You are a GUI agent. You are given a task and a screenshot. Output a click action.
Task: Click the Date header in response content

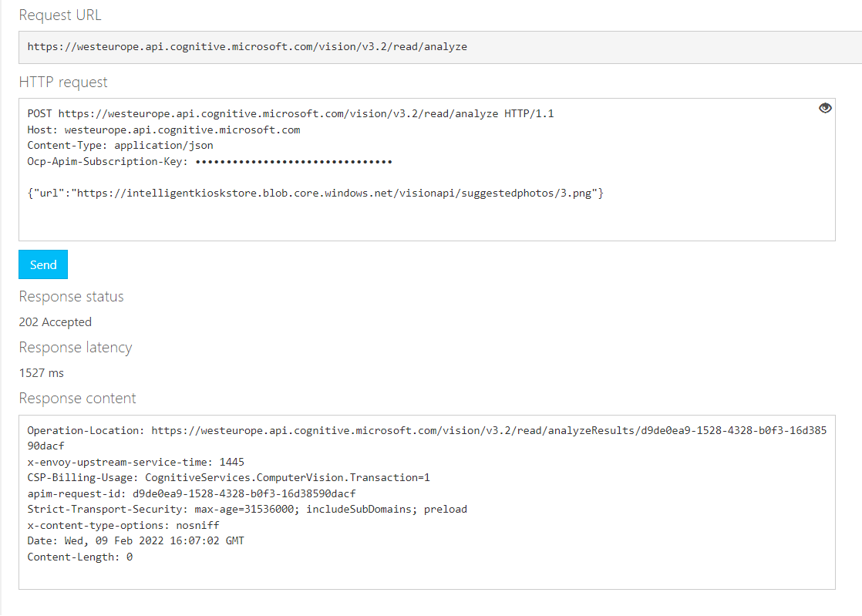coord(135,540)
